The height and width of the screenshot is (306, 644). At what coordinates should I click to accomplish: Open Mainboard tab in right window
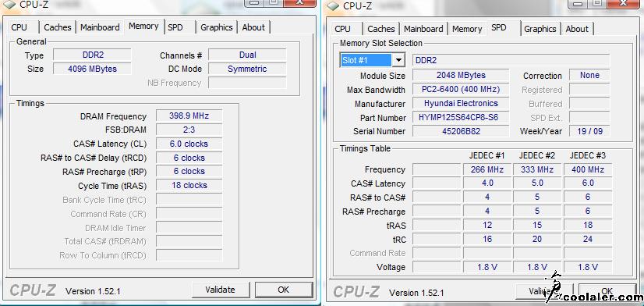pos(423,29)
